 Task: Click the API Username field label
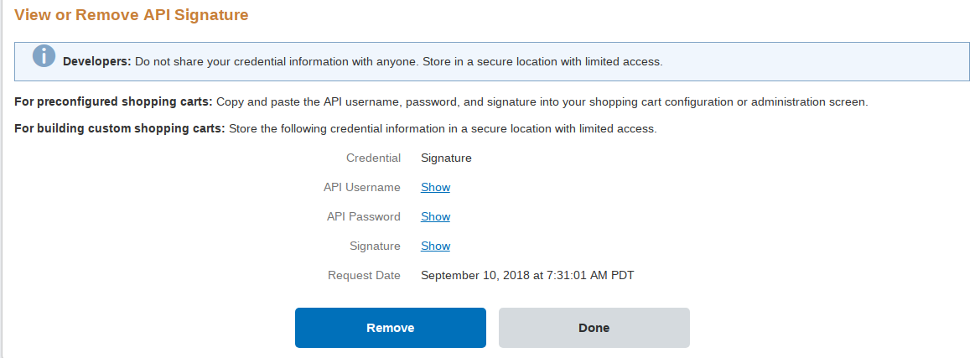361,187
